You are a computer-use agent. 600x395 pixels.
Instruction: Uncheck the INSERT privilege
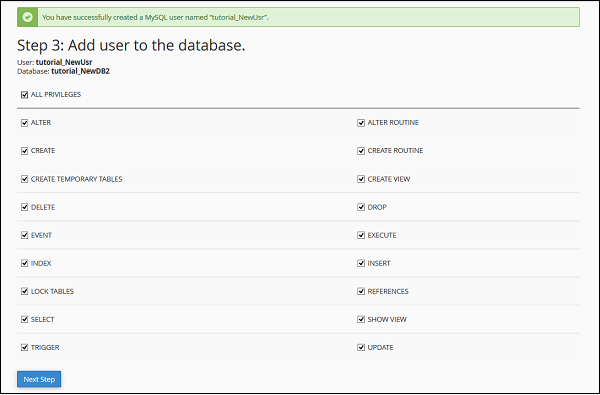[x=361, y=263]
